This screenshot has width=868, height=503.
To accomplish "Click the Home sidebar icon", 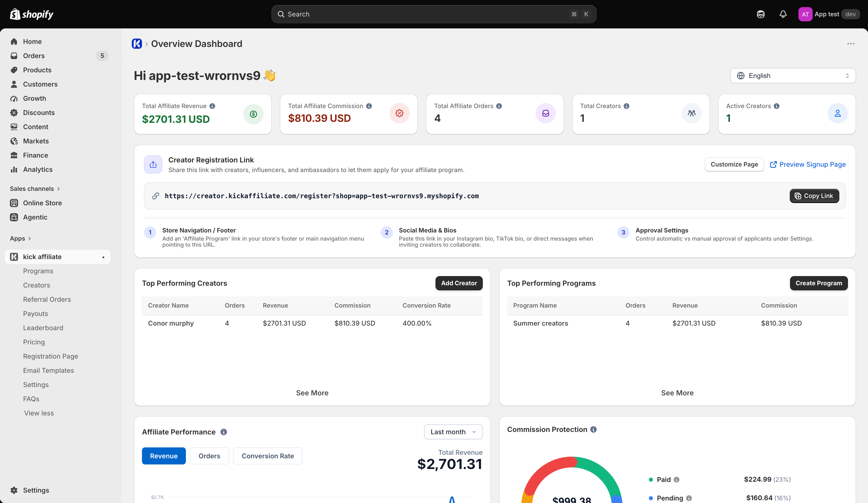I will pyautogui.click(x=14, y=41).
